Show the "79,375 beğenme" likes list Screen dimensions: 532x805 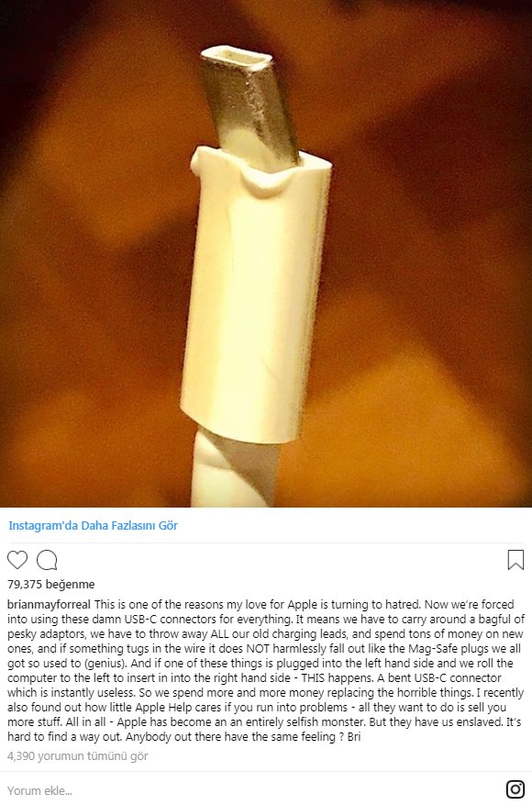(x=51, y=584)
